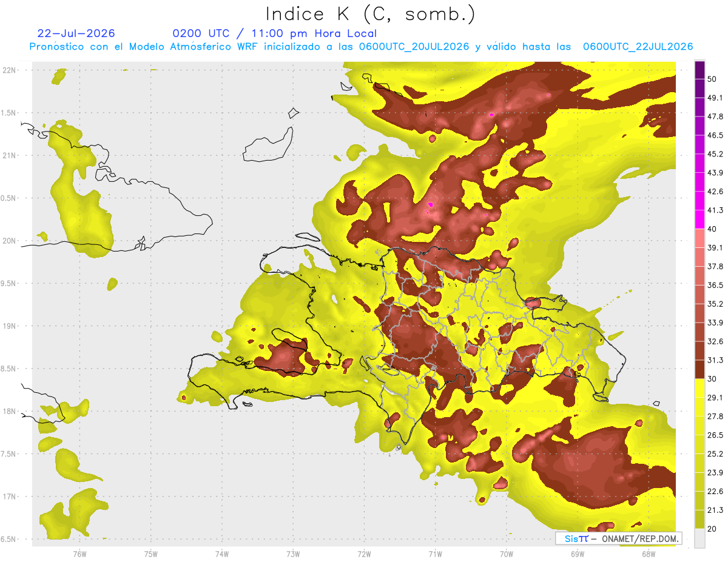Click the "71W" longitude label
The height and width of the screenshot is (562, 728).
click(435, 554)
